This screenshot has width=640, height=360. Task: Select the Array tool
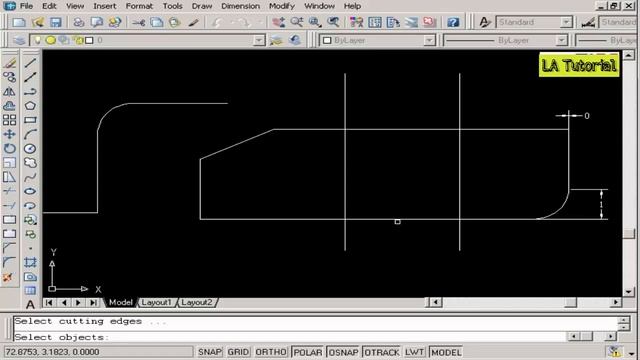click(x=9, y=120)
